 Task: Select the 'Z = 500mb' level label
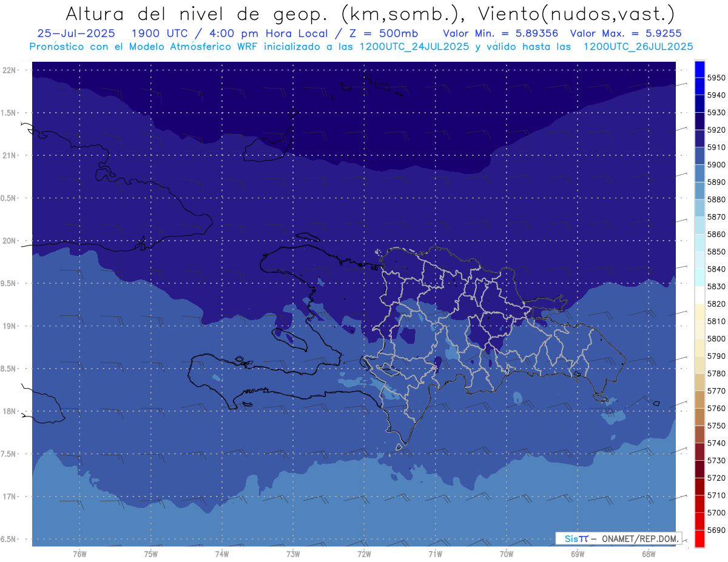[383, 33]
